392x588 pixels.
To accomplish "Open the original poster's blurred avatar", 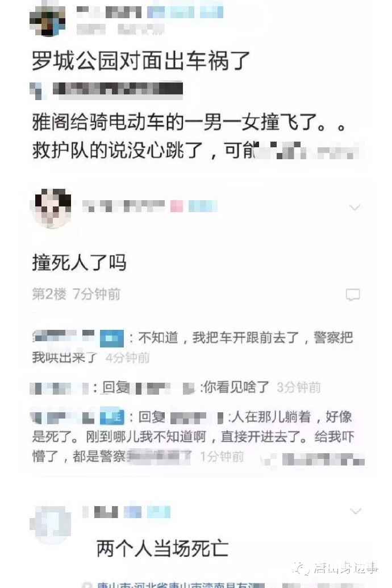I will click(48, 19).
